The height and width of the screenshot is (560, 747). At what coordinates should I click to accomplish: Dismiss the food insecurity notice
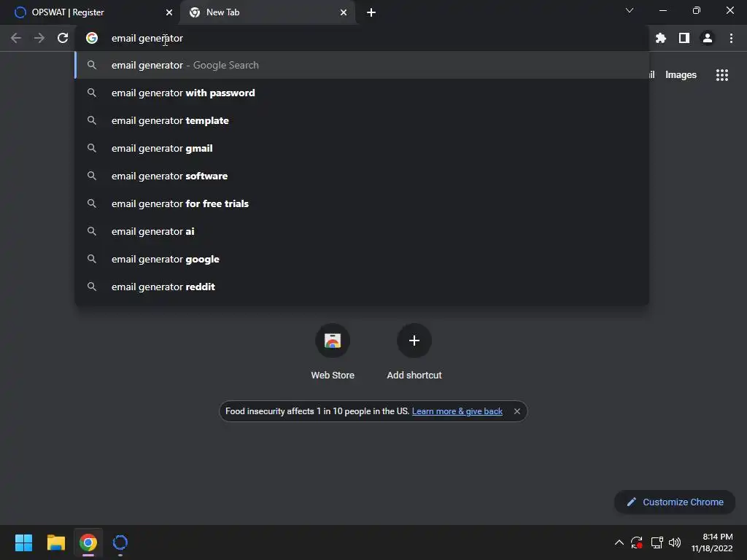pyautogui.click(x=517, y=411)
